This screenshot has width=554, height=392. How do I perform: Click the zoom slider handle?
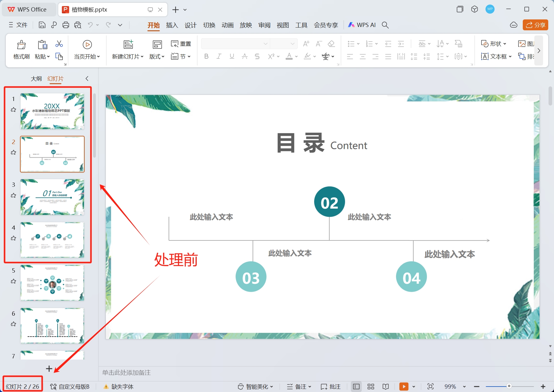(x=509, y=386)
